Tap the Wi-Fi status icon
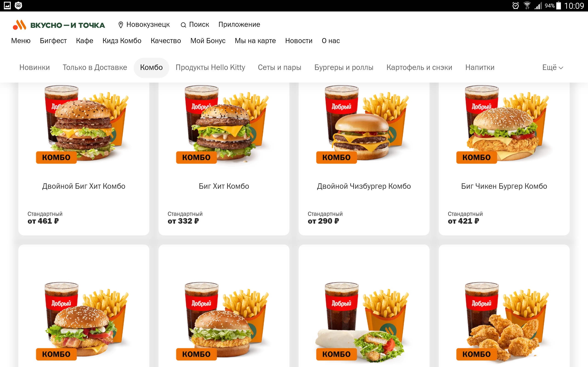Image resolution: width=588 pixels, height=367 pixels. (527, 6)
